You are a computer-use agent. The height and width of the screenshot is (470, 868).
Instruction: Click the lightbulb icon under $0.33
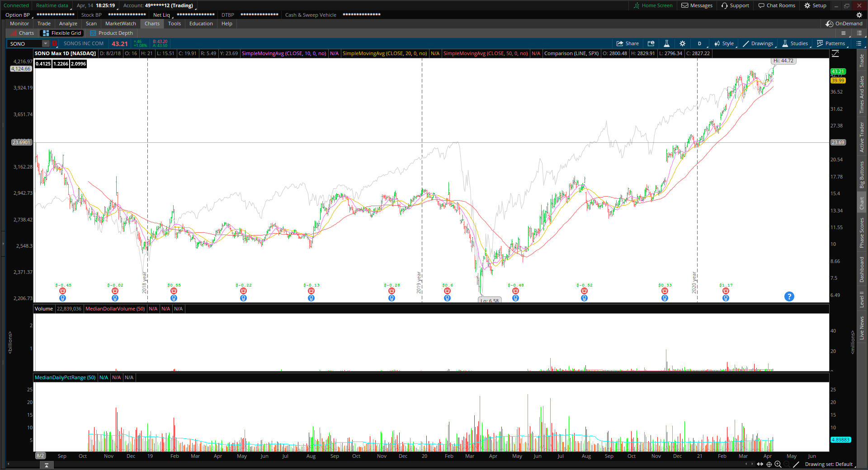[x=665, y=298]
